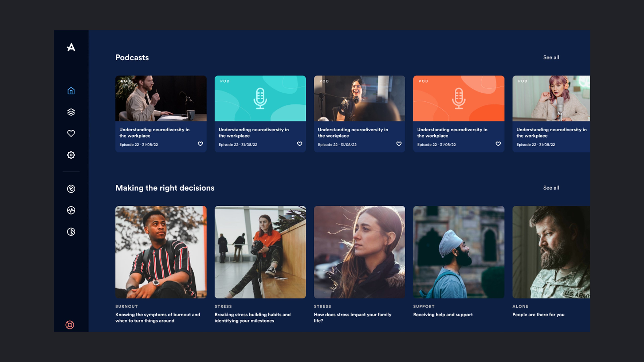Select the pulse activity icon in sidebar

click(x=71, y=210)
